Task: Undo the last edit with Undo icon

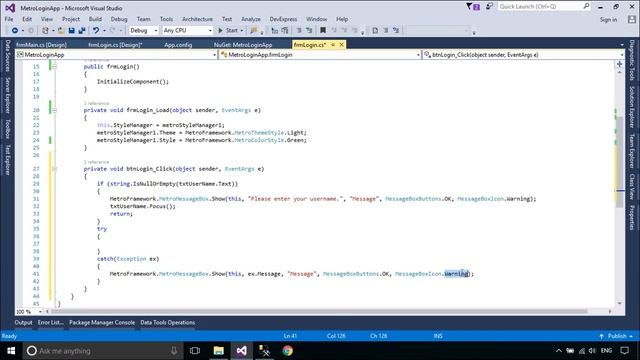Action: point(96,31)
